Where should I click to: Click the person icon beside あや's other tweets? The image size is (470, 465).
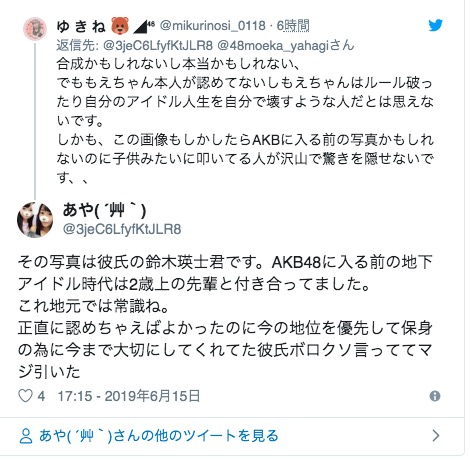pyautogui.click(x=26, y=436)
